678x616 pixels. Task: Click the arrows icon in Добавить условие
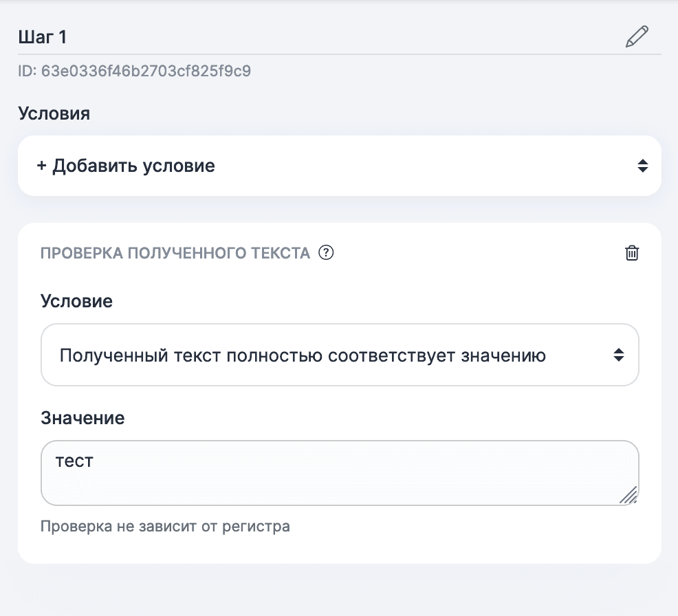[642, 166]
